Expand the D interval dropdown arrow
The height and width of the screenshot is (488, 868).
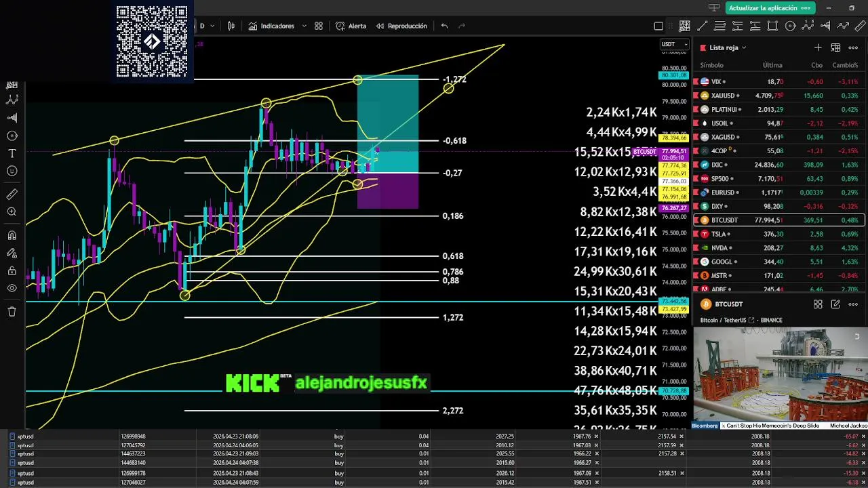coord(212,26)
